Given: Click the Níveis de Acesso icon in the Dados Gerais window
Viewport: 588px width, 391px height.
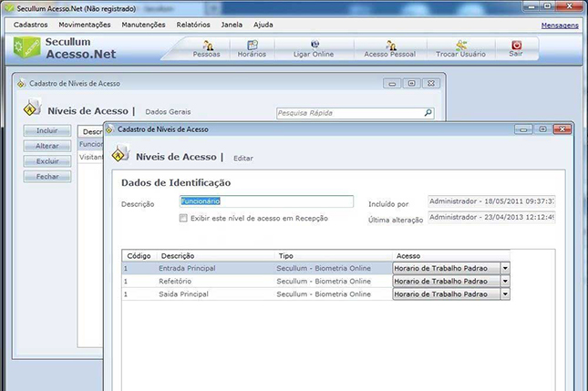Looking at the screenshot, I should (x=32, y=108).
